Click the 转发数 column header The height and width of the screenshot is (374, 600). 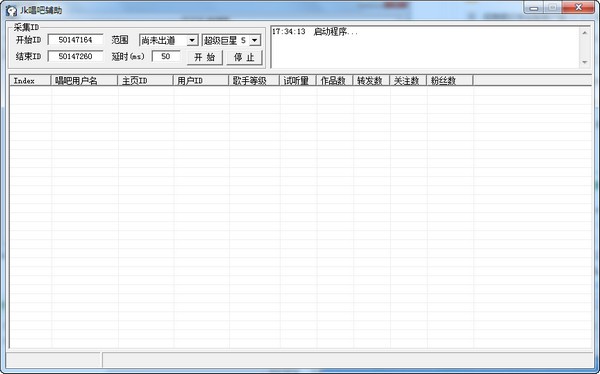(x=371, y=80)
